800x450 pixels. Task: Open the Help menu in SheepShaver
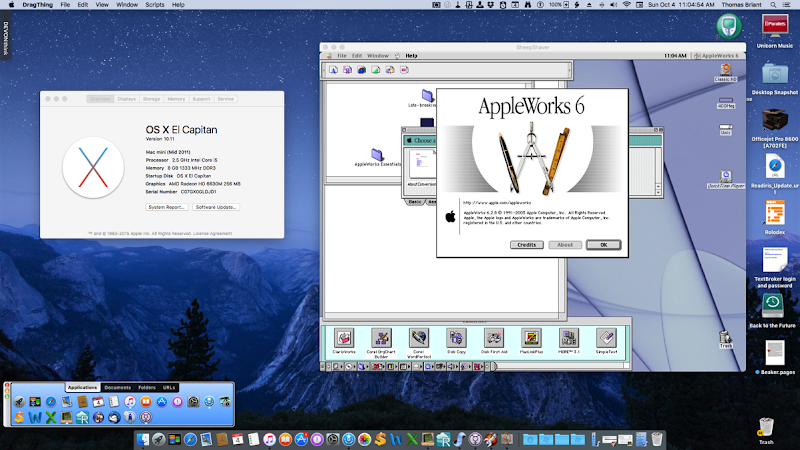coord(411,55)
